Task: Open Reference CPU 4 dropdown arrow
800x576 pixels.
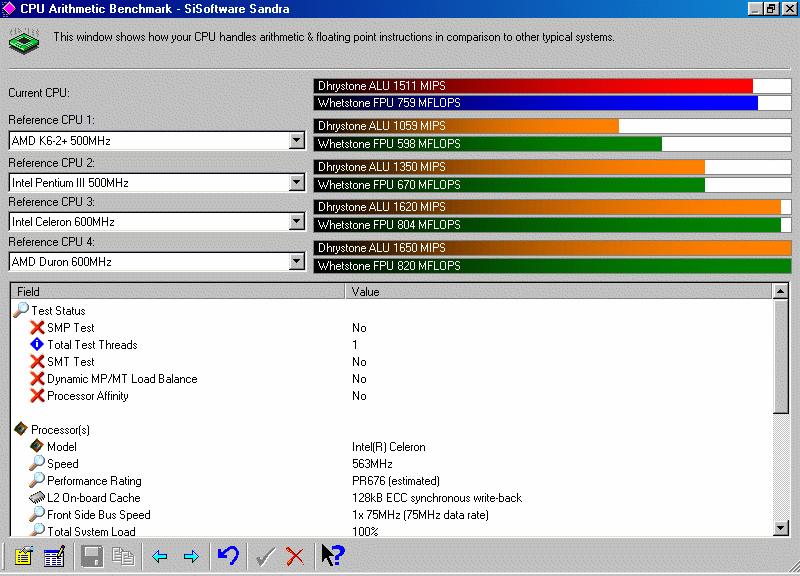Action: [296, 261]
